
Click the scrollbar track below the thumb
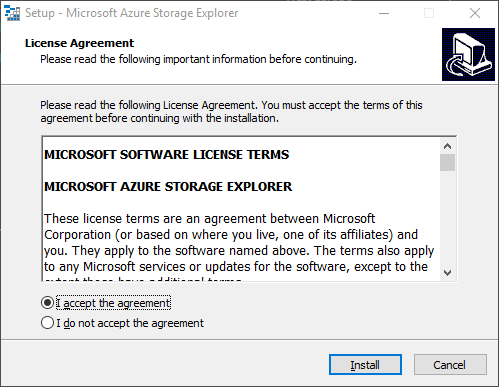pyautogui.click(x=447, y=218)
